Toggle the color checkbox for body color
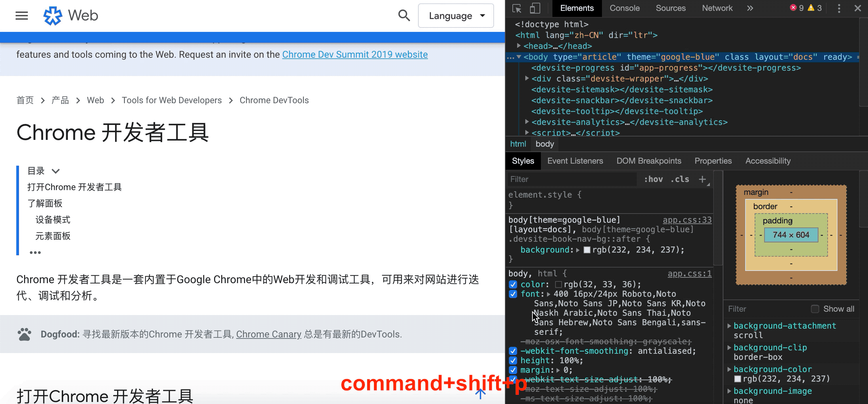The width and height of the screenshot is (868, 404). tap(513, 284)
